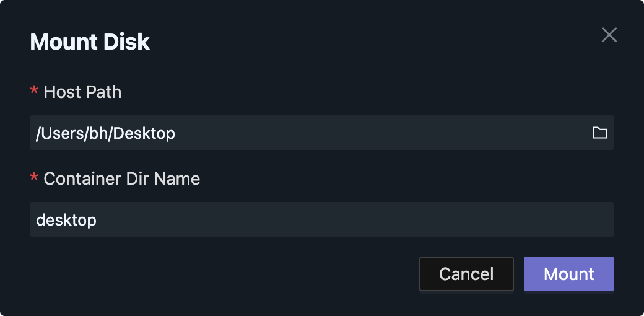Viewport: 644px width, 316px height.
Task: Click the Mount button
Action: point(568,274)
